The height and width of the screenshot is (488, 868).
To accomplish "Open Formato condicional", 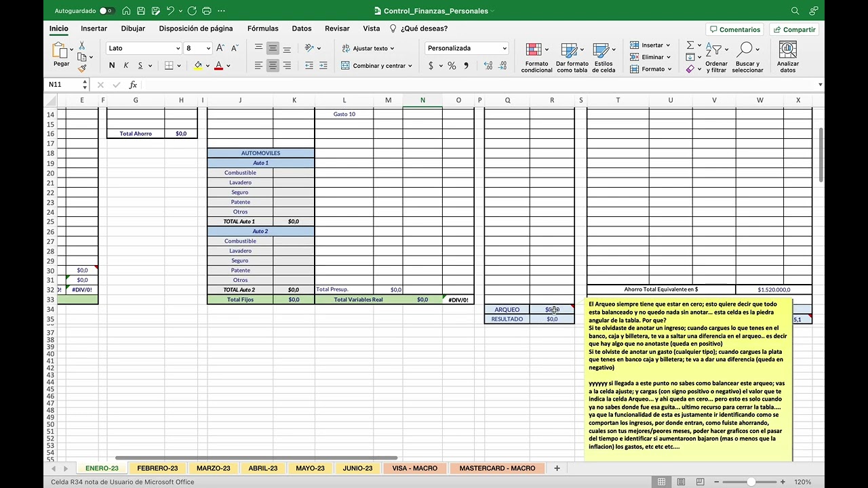I will coord(536,58).
